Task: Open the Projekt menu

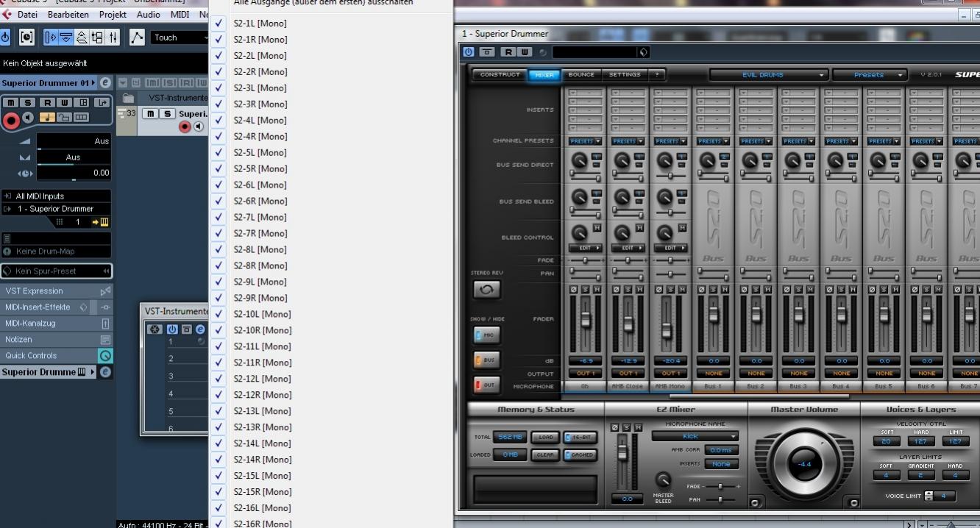Action: click(113, 15)
